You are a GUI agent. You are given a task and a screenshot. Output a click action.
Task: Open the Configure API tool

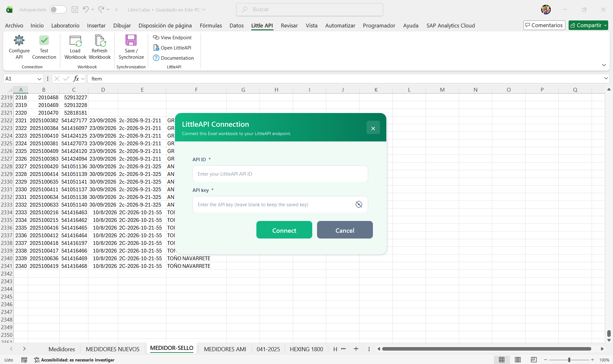pos(19,47)
